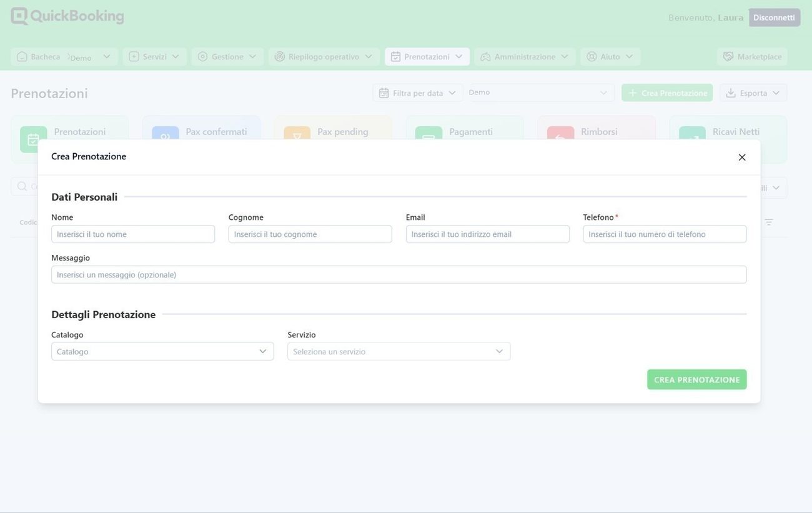
Task: Focus the Nome input field
Action: (133, 234)
